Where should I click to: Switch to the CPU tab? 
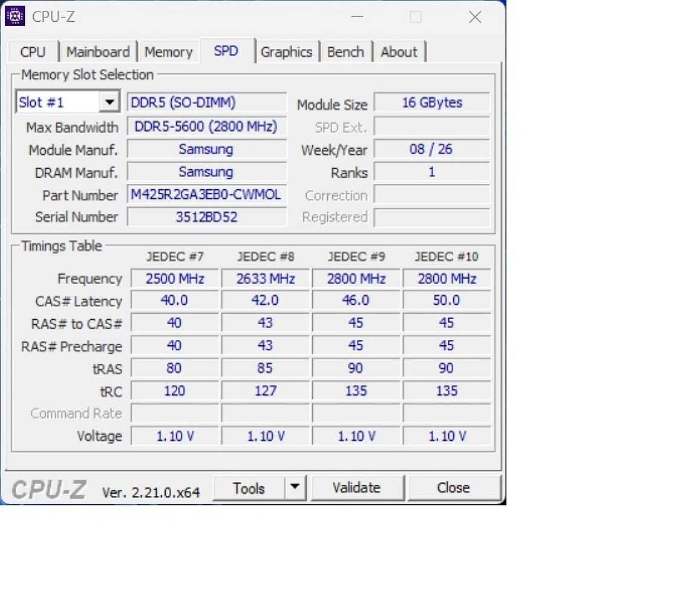[x=33, y=52]
